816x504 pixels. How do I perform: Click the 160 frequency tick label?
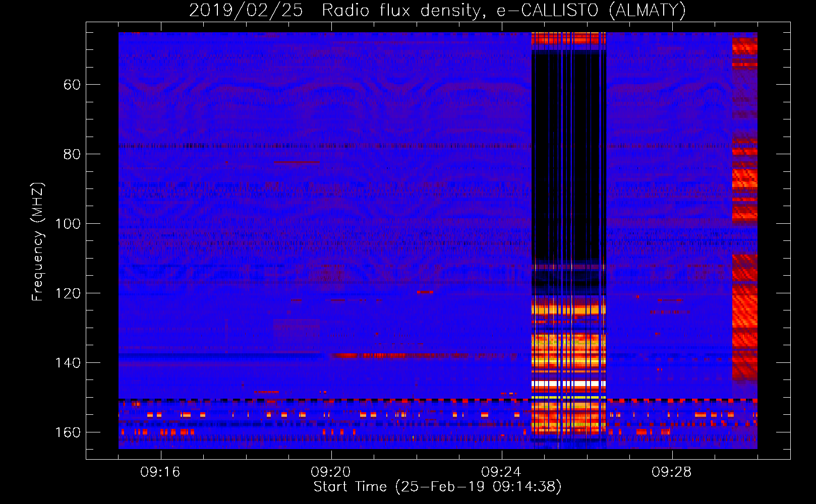pos(68,432)
